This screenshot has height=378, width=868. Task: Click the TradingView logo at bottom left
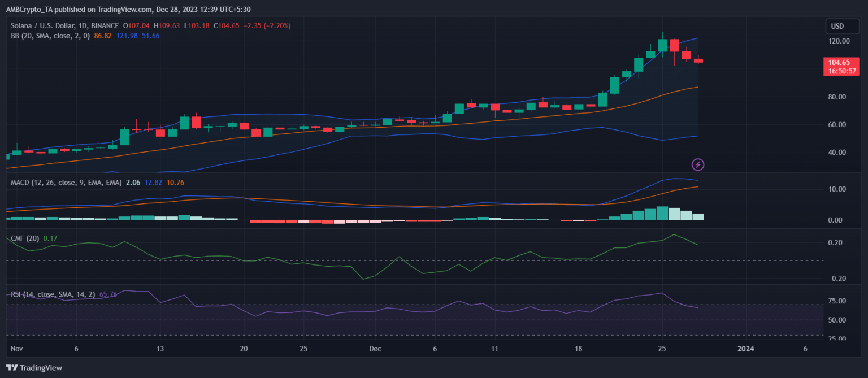click(35, 367)
